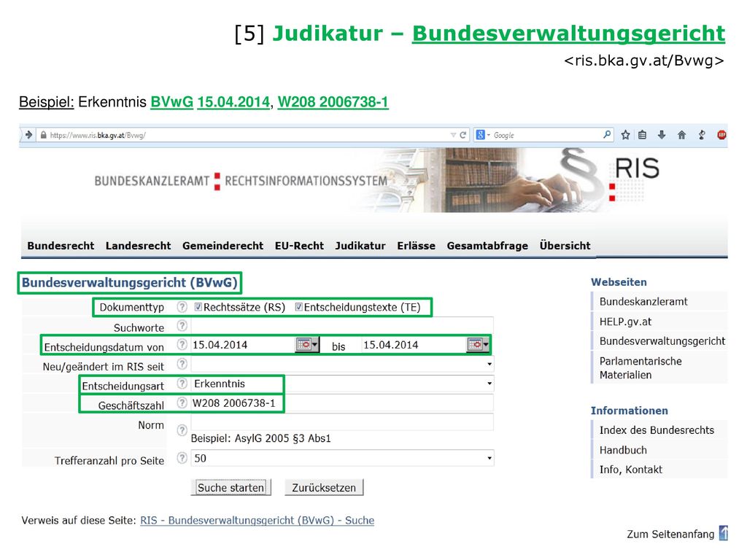Open the RIS - Bundesverwaltungsgericht (BVwG) - Suche link
The height and width of the screenshot is (560, 747).
coord(258,521)
